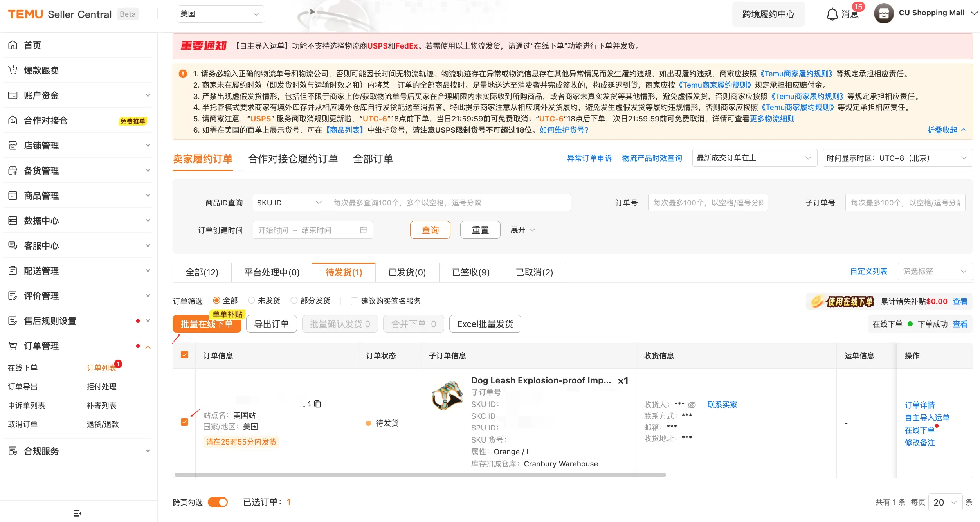Click the home icon beside 首页
The width and height of the screenshot is (980, 522).
click(x=13, y=45)
